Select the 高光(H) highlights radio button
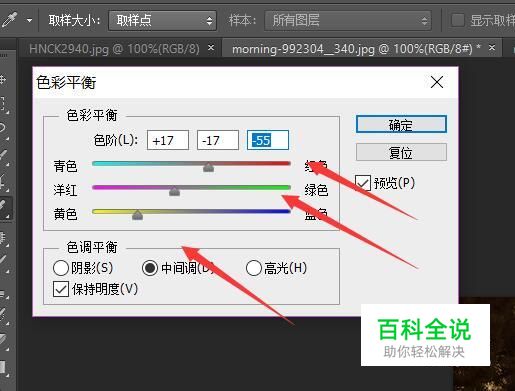The height and width of the screenshot is (391, 515). coord(253,268)
